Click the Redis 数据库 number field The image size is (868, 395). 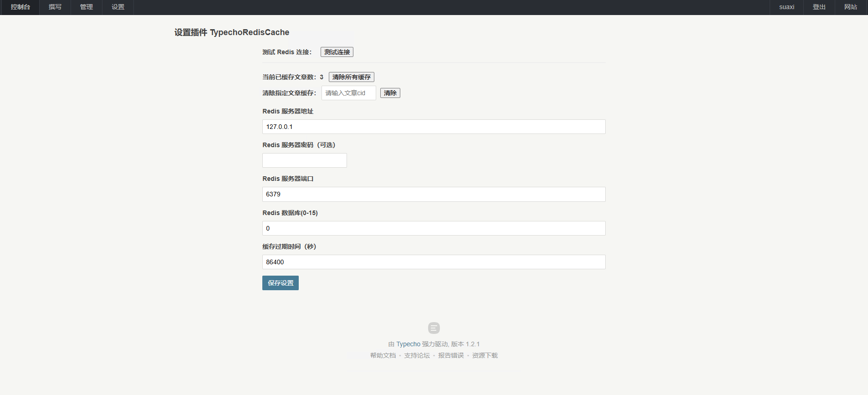[x=434, y=228]
